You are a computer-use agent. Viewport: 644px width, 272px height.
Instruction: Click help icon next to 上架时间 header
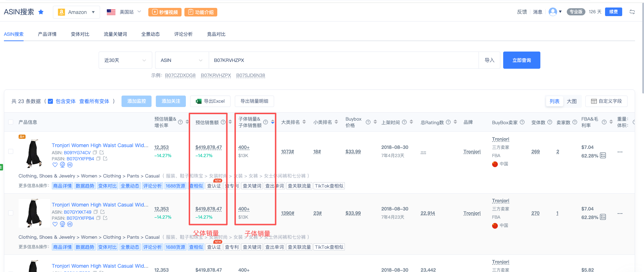pyautogui.click(x=404, y=122)
